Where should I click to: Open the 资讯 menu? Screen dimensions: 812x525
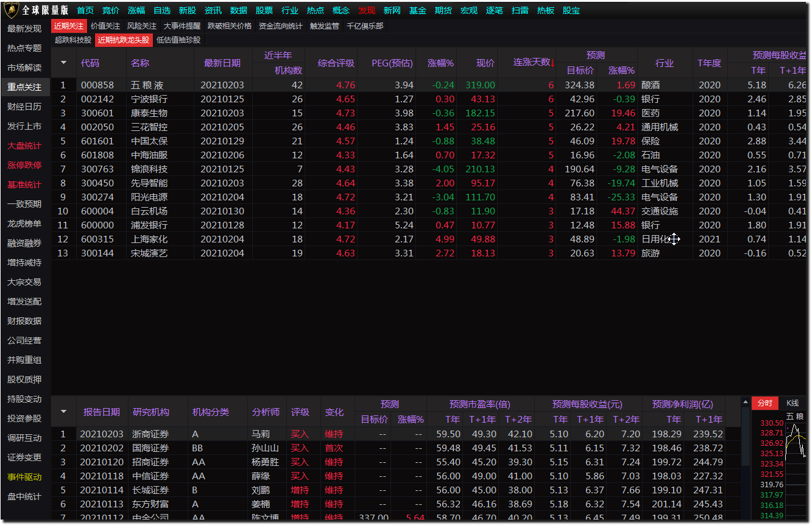coord(213,10)
